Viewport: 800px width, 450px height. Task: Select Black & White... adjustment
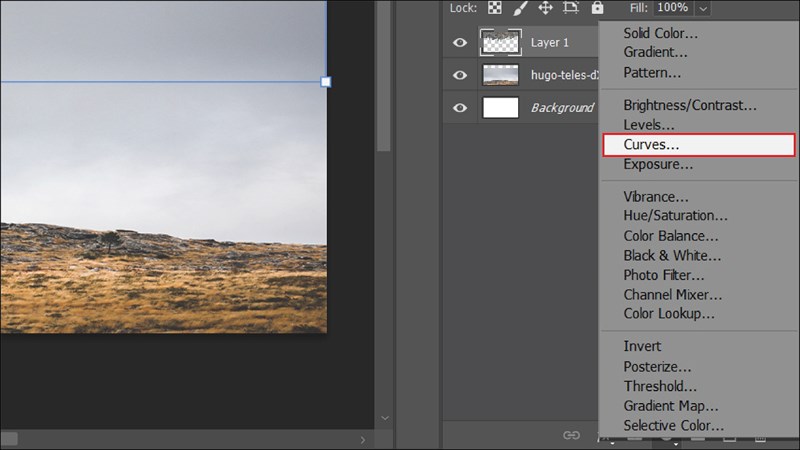[x=672, y=255]
